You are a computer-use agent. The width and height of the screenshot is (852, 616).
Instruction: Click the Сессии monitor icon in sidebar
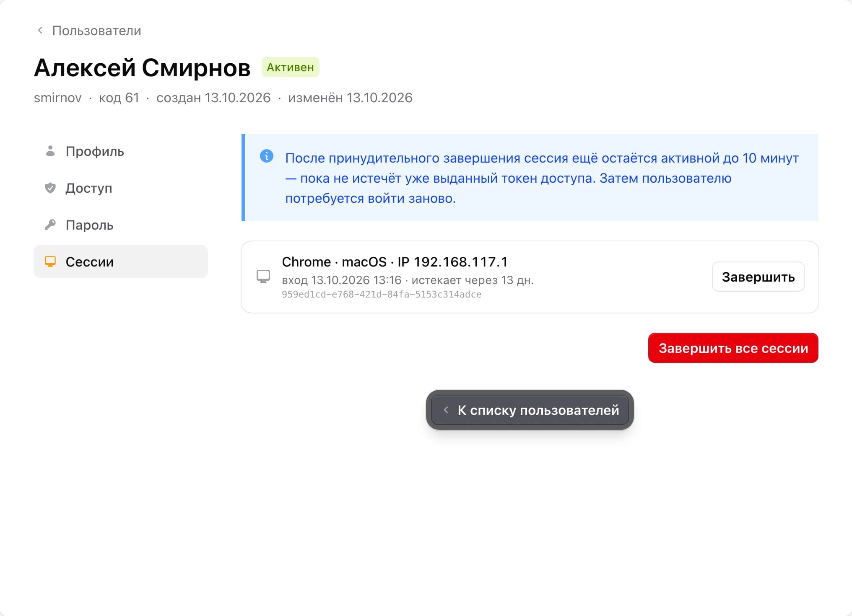[x=50, y=262]
